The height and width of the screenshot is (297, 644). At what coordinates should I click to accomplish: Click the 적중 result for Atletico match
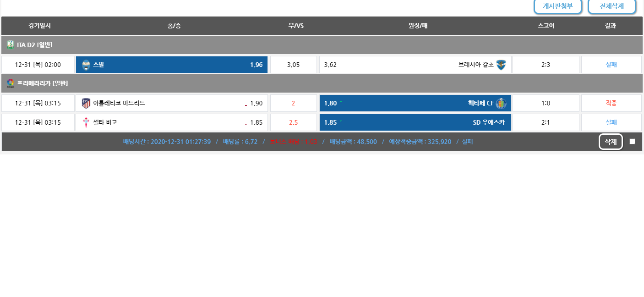pyautogui.click(x=611, y=104)
